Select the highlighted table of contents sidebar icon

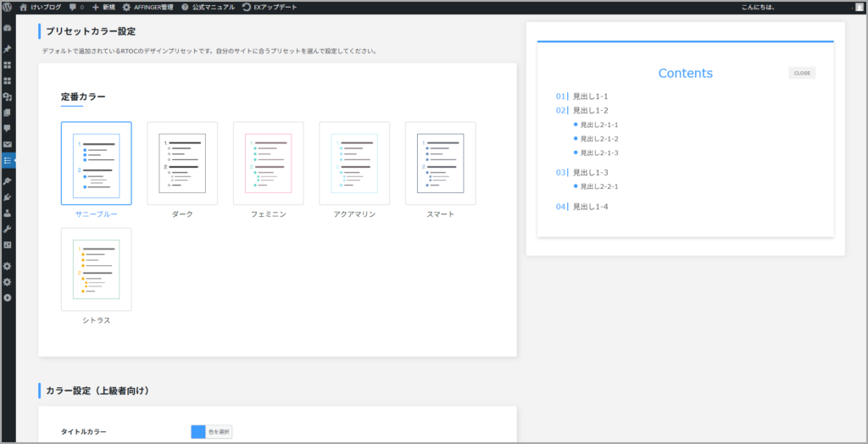[8, 160]
